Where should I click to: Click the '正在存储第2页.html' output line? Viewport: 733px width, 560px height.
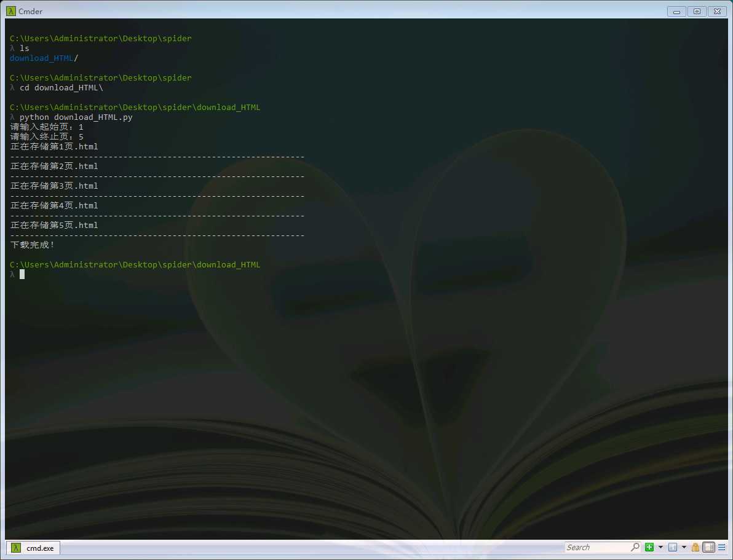pyautogui.click(x=54, y=166)
